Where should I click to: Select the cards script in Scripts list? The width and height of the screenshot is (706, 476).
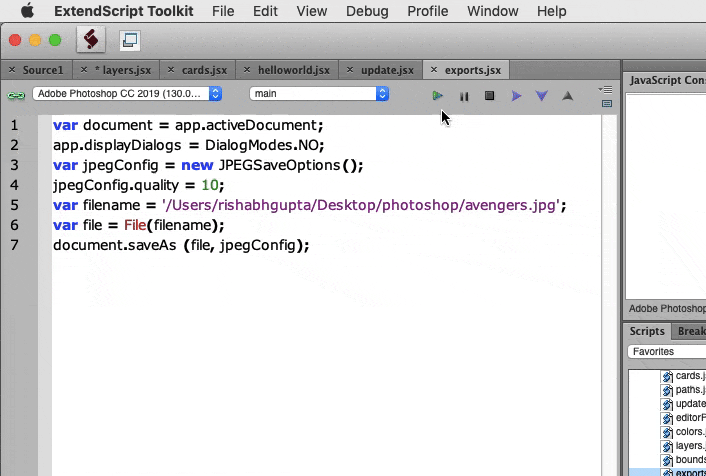684,376
